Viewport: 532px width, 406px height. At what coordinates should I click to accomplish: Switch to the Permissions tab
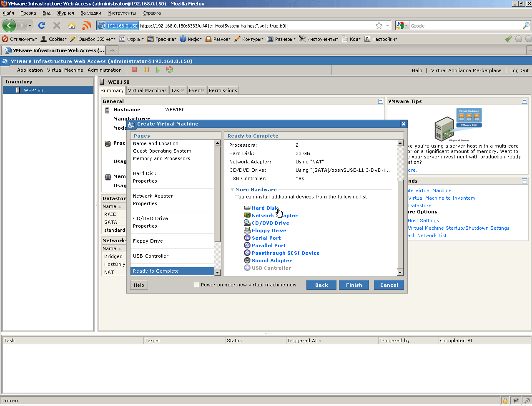point(223,90)
